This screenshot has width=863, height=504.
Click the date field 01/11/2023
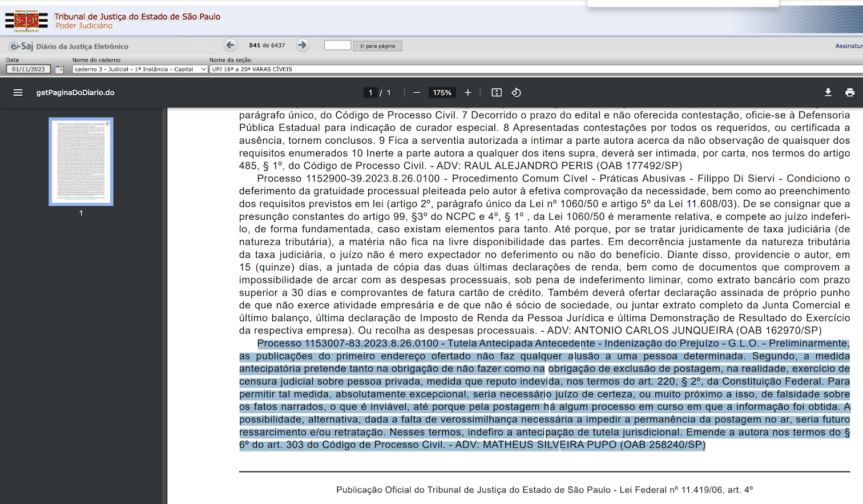29,69
